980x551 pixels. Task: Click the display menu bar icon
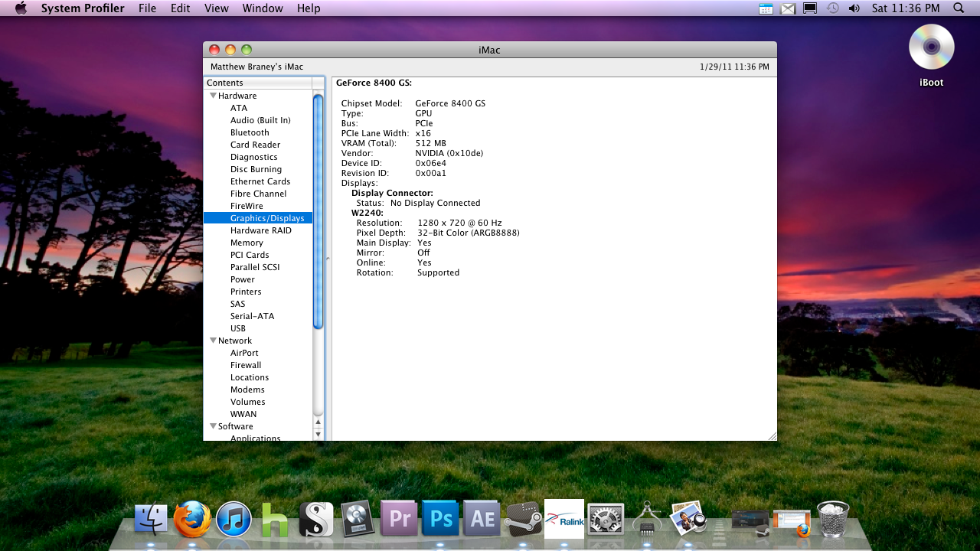coord(810,8)
